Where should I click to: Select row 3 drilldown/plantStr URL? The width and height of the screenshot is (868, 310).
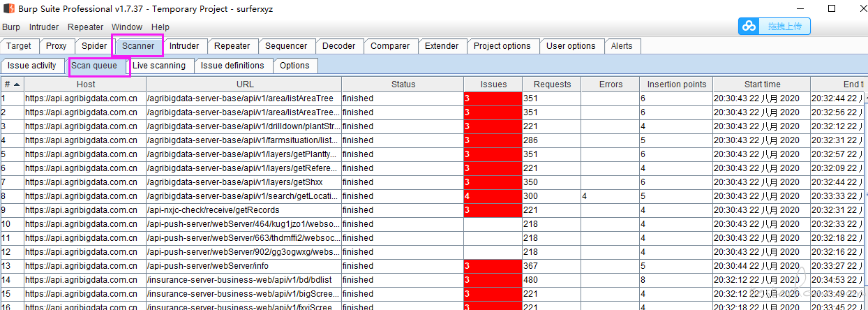pos(244,126)
